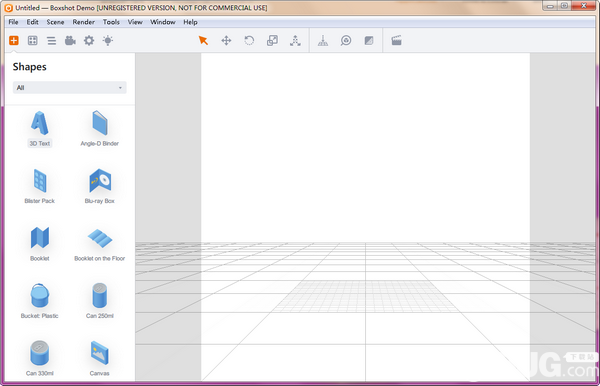Click the clapperboard render icon
The image size is (600, 386).
pos(396,40)
